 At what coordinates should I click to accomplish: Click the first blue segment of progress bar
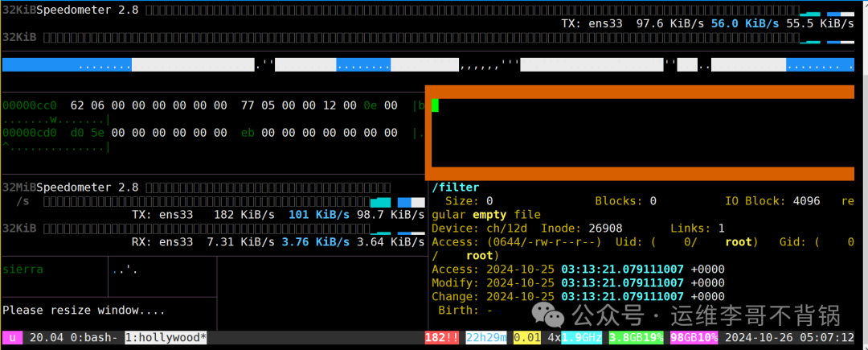[67, 65]
